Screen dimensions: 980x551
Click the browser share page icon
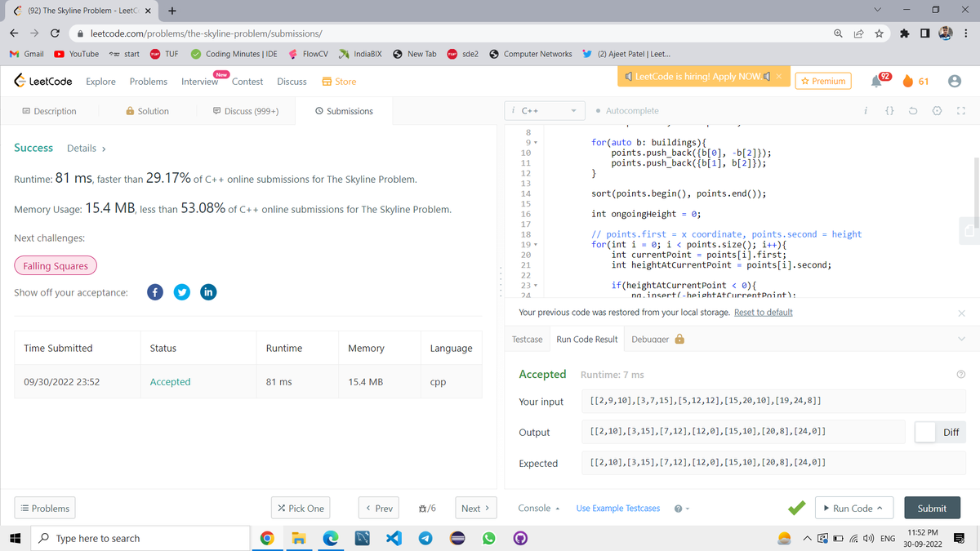(x=858, y=33)
